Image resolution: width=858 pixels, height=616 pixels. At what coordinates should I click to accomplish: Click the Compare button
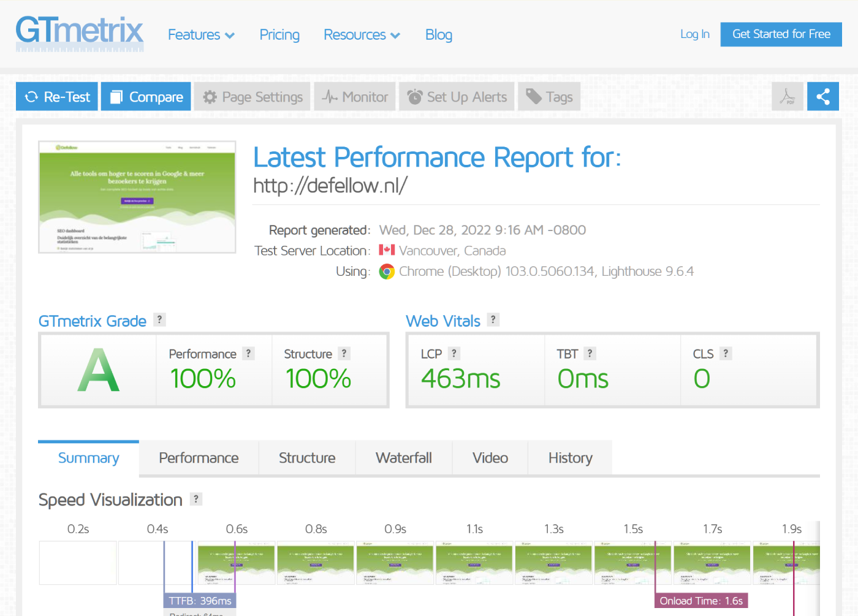click(146, 97)
